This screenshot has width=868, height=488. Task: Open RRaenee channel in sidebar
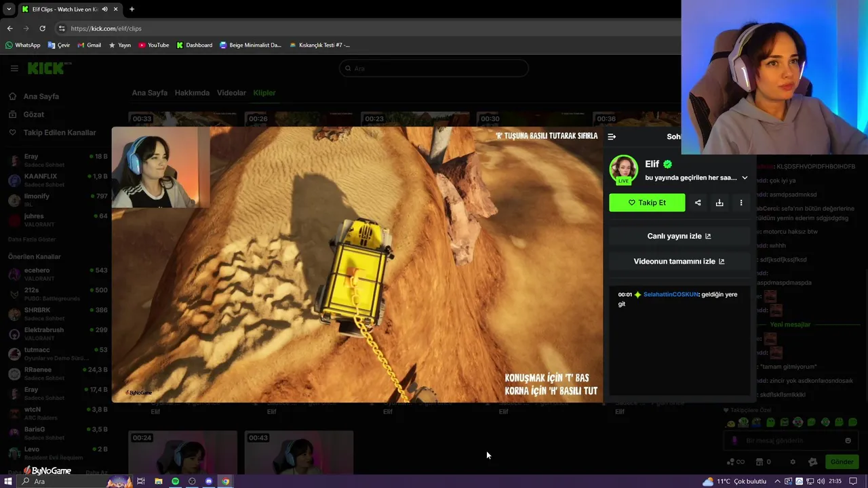point(58,373)
